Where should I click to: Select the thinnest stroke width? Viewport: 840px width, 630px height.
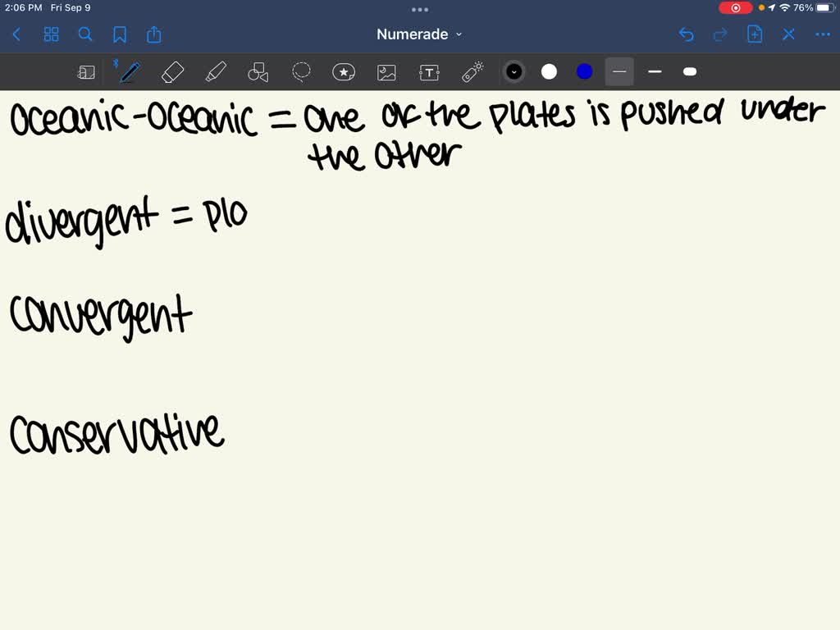(619, 72)
